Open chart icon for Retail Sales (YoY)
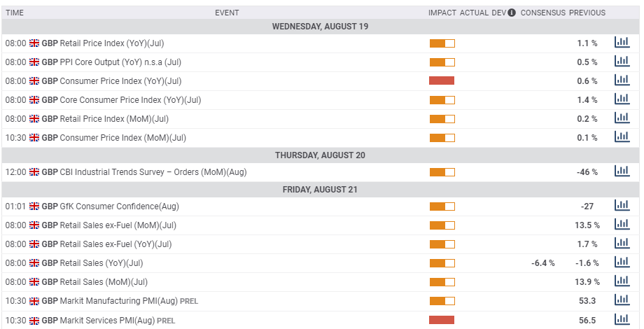The height and width of the screenshot is (329, 644). click(x=622, y=262)
